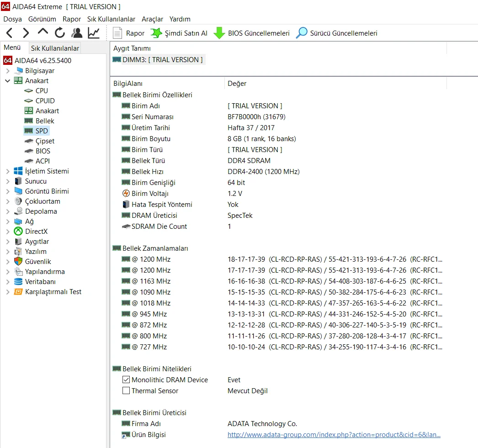Select the Çipset tree item

tap(45, 141)
